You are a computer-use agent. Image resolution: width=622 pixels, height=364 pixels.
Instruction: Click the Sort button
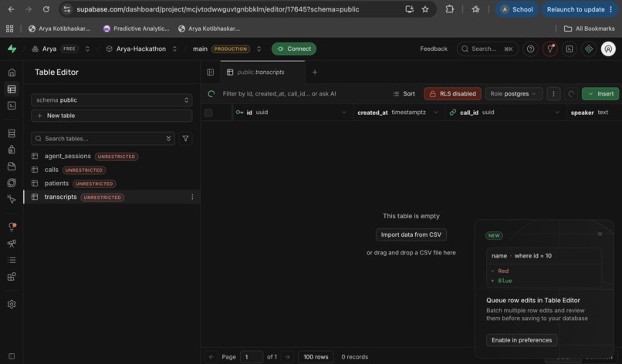[404, 93]
